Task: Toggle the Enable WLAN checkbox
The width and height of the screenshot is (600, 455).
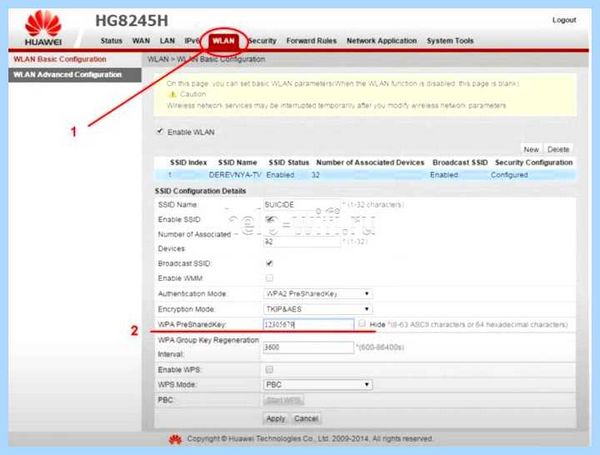Action: pos(160,132)
